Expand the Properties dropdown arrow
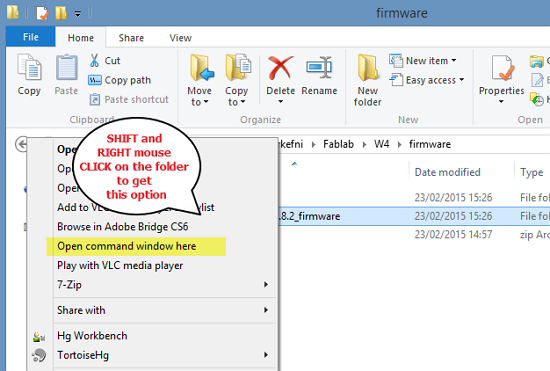Viewport: 550px width, 371px height. coord(501,102)
